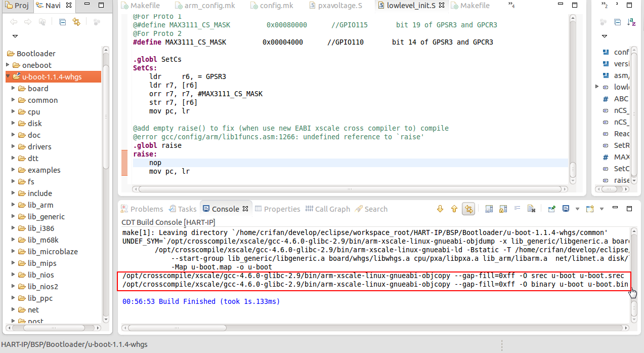The image size is (644, 353).
Task: Open Navigator view menu triangle
Action: point(15,36)
